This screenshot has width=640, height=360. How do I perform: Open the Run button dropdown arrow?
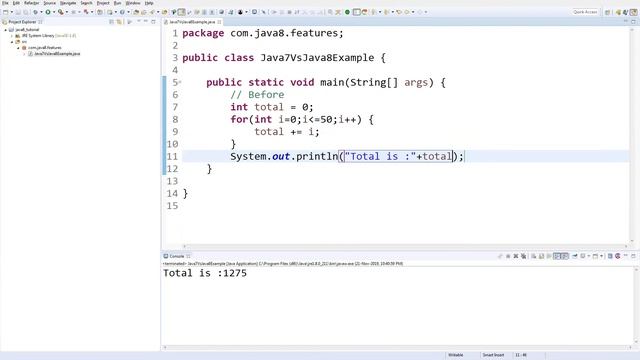pos(54,12)
